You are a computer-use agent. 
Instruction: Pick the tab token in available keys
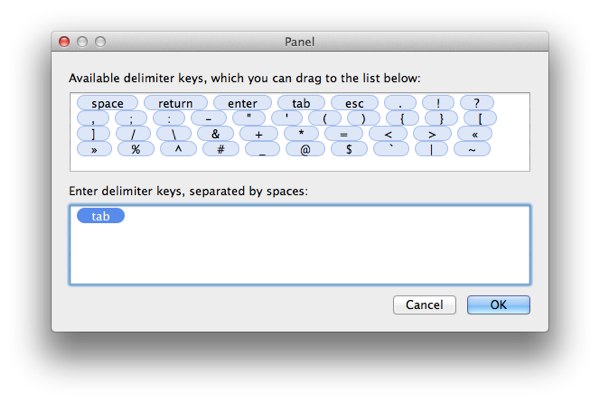point(301,103)
